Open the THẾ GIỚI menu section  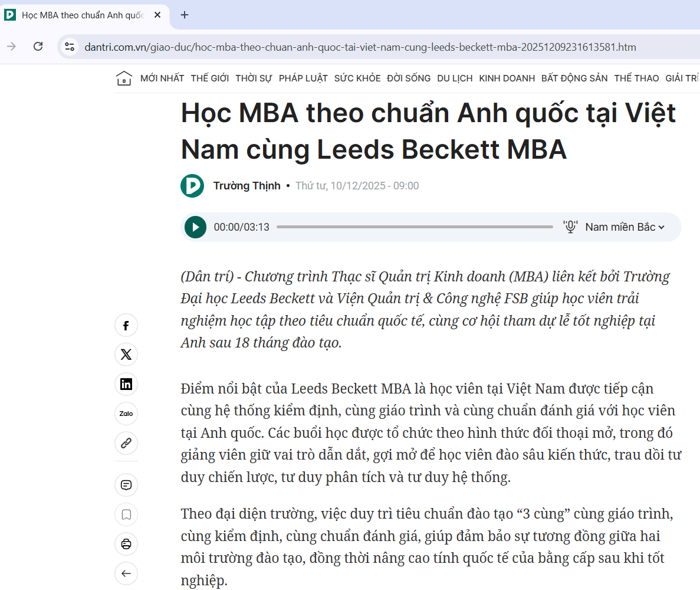[209, 78]
